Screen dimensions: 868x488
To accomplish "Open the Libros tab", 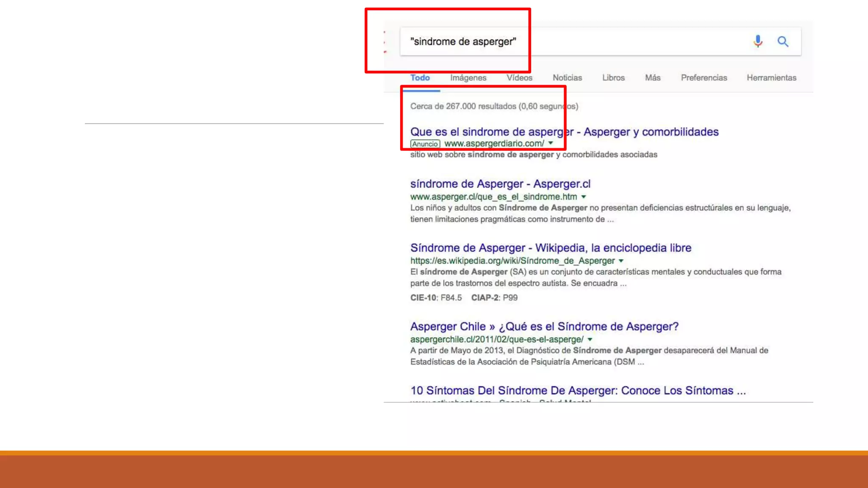I will (613, 78).
